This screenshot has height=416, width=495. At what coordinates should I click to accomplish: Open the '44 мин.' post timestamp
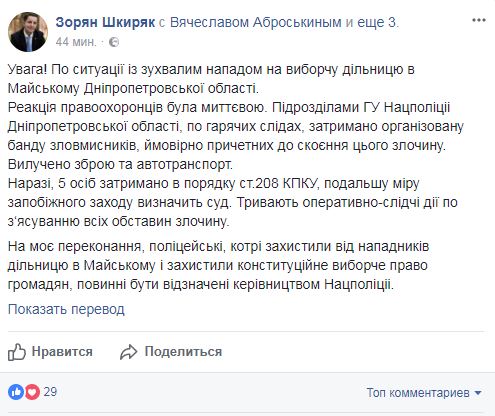(x=76, y=42)
